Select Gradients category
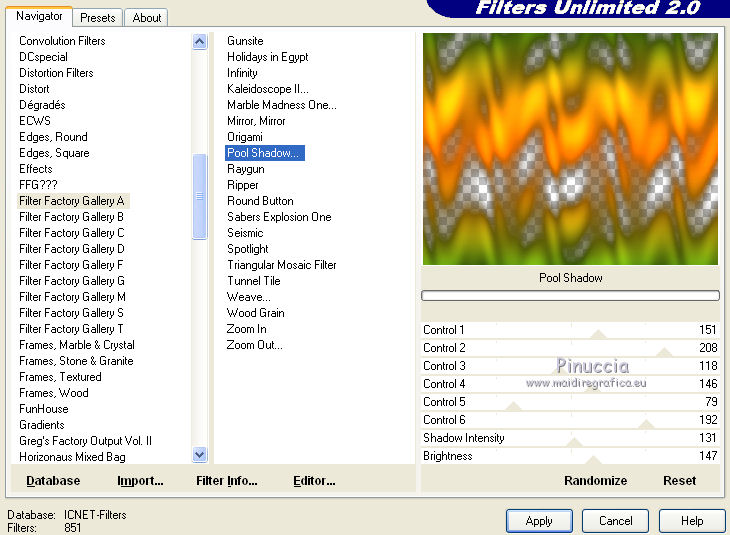 click(42, 425)
